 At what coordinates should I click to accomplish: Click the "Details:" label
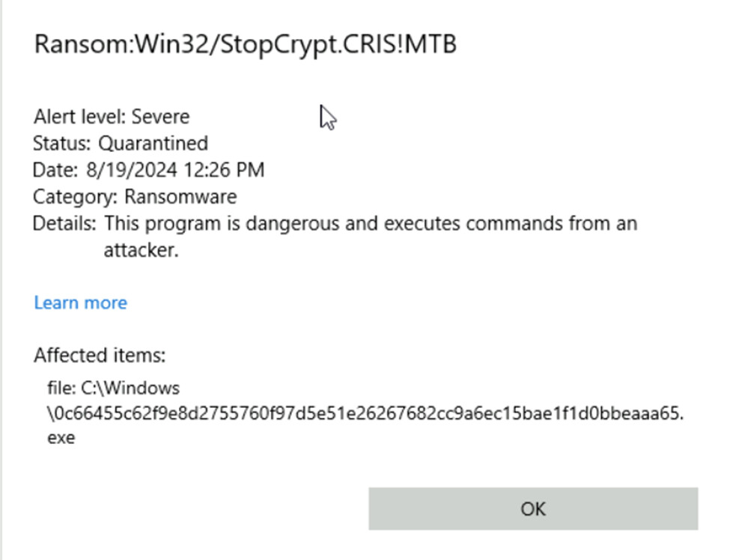pyautogui.click(x=64, y=223)
